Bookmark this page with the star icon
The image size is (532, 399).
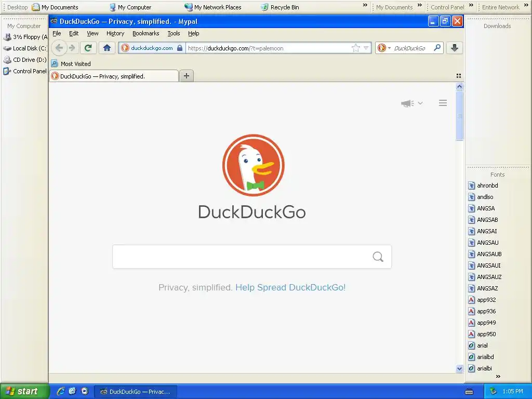(355, 48)
